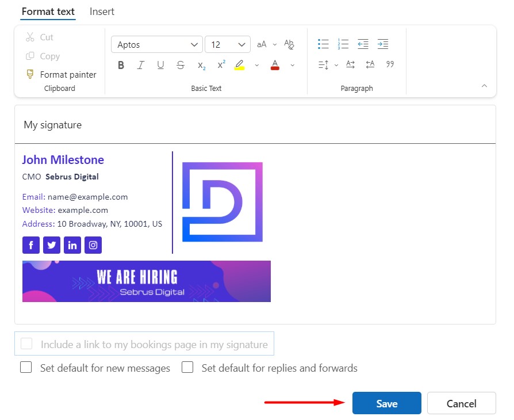Apply Subscript formatting

(x=201, y=66)
